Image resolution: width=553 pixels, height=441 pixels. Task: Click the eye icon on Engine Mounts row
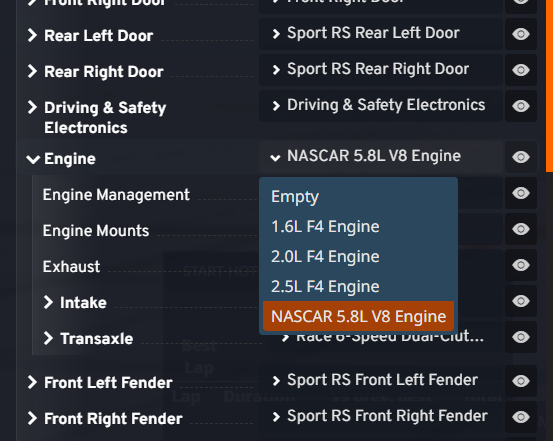[521, 229]
